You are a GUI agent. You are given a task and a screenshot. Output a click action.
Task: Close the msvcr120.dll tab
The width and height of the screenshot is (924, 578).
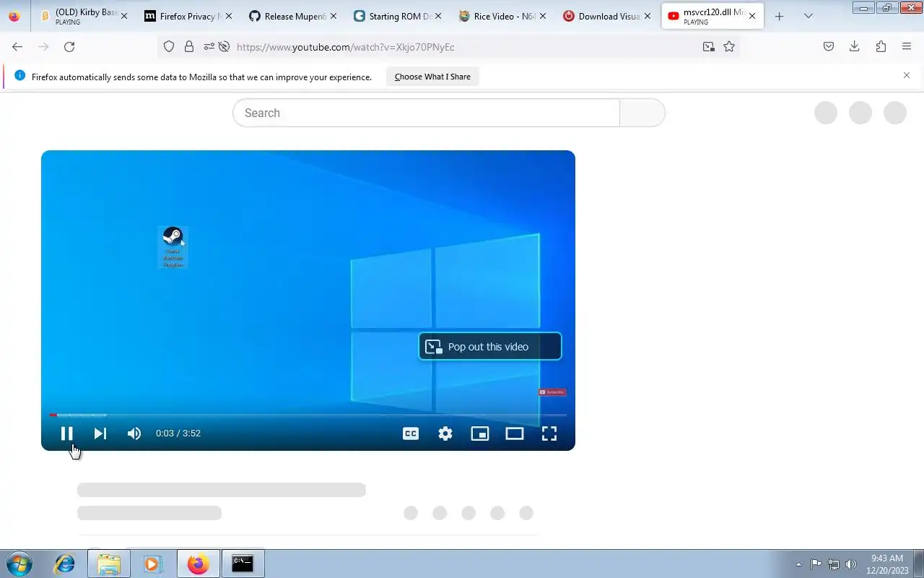coord(752,16)
